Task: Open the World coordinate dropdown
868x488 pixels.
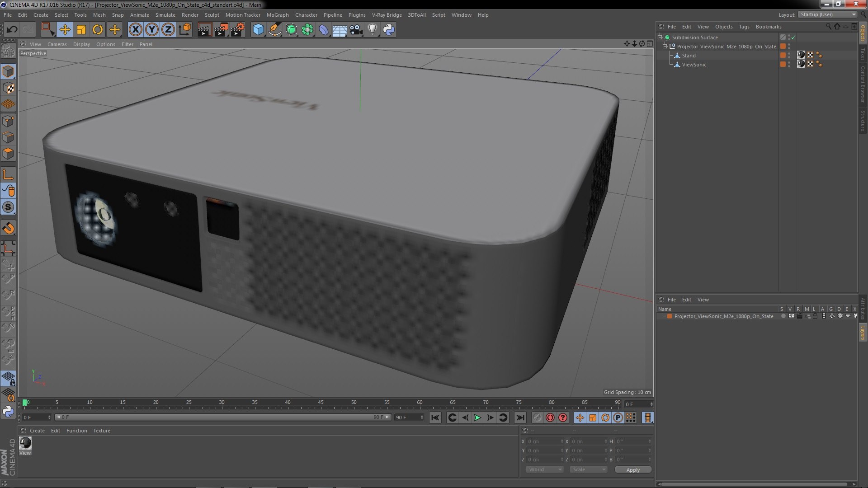Action: [x=545, y=469]
